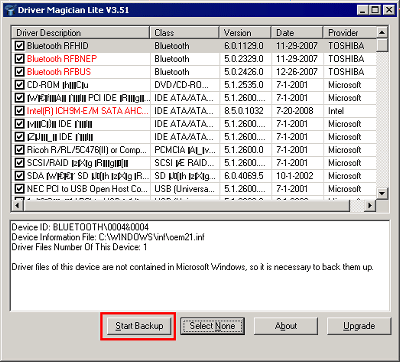Image resolution: width=400 pixels, height=362 pixels.
Task: Click the Device ID text line
Action: (80, 227)
